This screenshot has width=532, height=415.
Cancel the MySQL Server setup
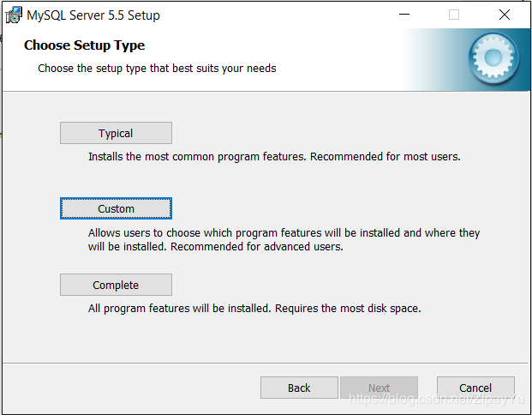pyautogui.click(x=475, y=388)
